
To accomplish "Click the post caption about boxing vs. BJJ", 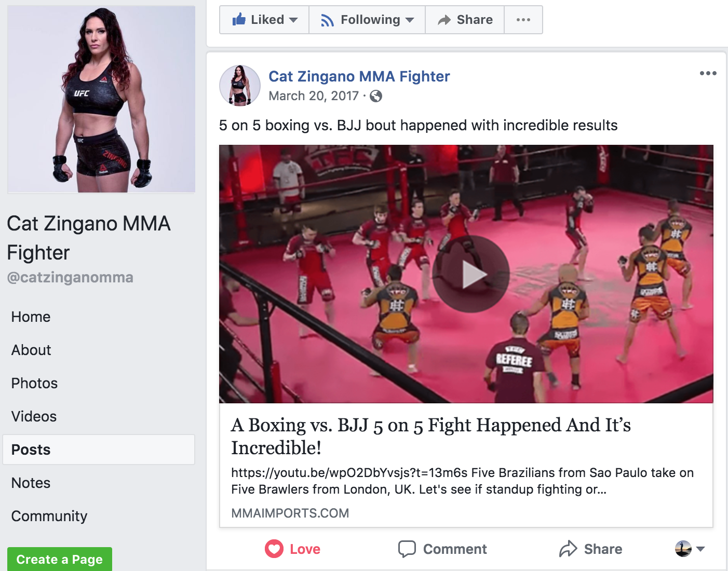I will point(418,125).
